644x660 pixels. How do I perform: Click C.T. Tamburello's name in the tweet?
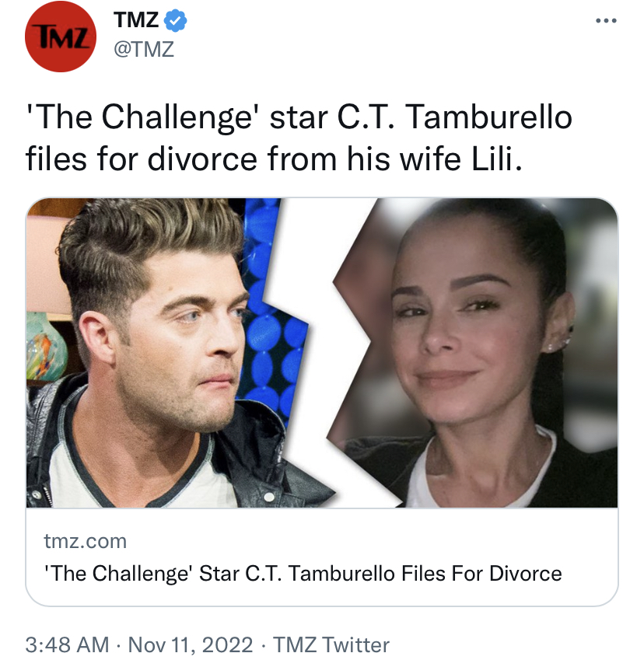pos(455,117)
